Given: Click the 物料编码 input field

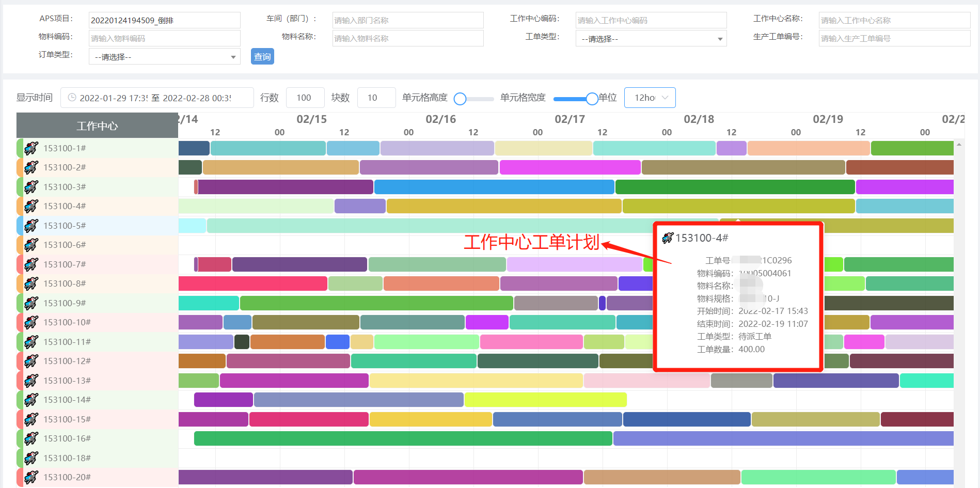Looking at the screenshot, I should (x=164, y=38).
